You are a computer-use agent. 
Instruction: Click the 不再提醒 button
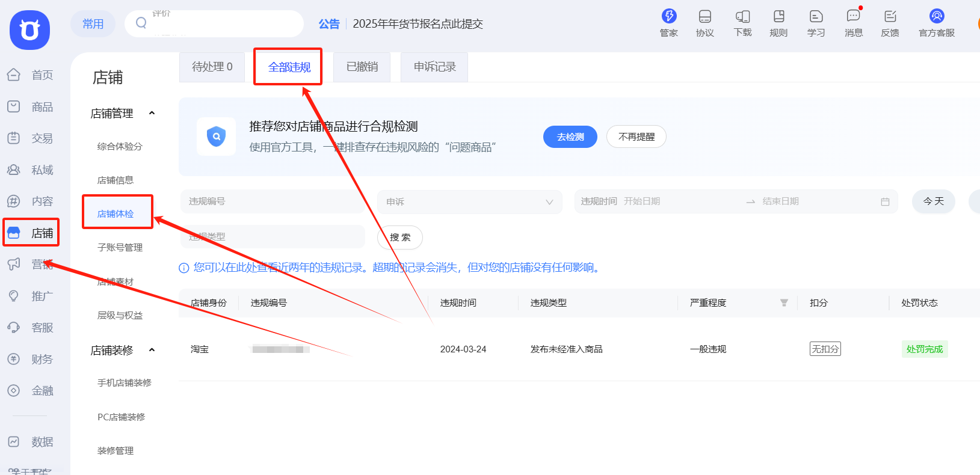[x=636, y=137]
